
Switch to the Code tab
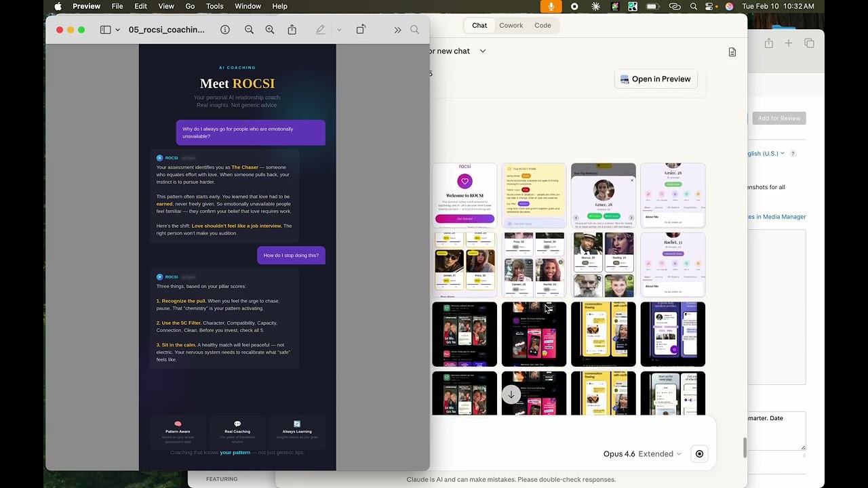542,25
